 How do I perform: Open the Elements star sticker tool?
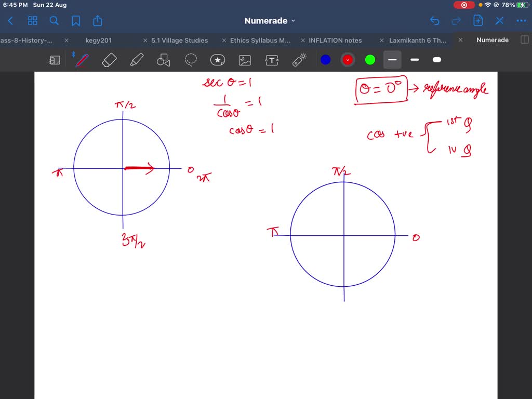(x=218, y=60)
